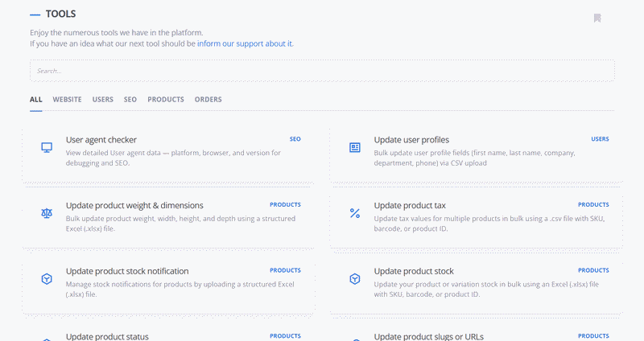This screenshot has width=644, height=341.
Task: Click the percent icon for Update product tax
Action: pyautogui.click(x=355, y=213)
